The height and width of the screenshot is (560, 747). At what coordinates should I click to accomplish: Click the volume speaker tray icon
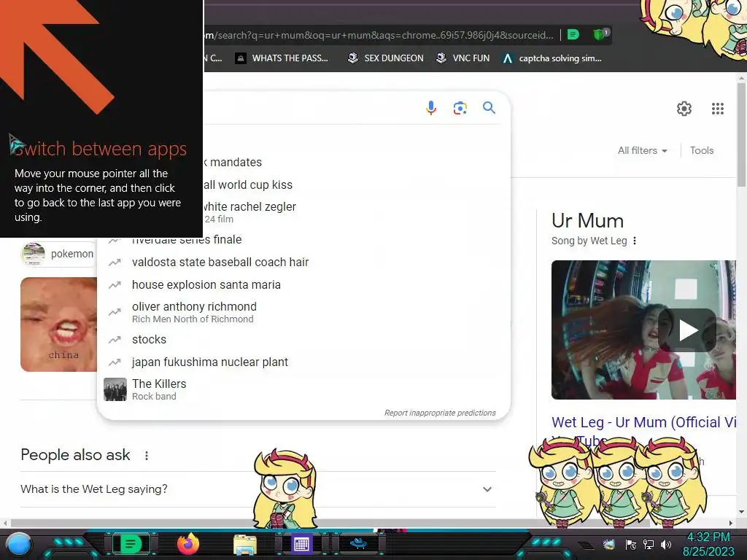pos(666,545)
